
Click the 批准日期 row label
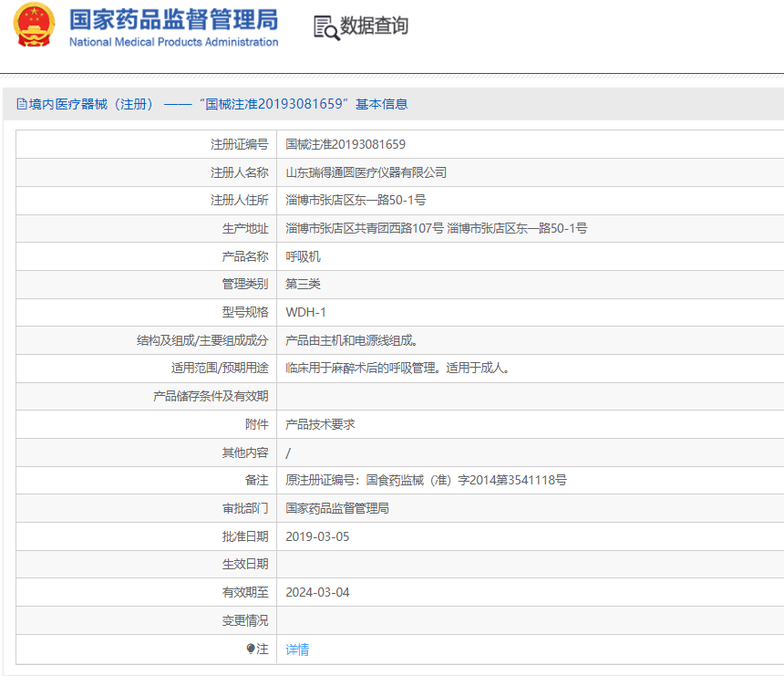[245, 536]
